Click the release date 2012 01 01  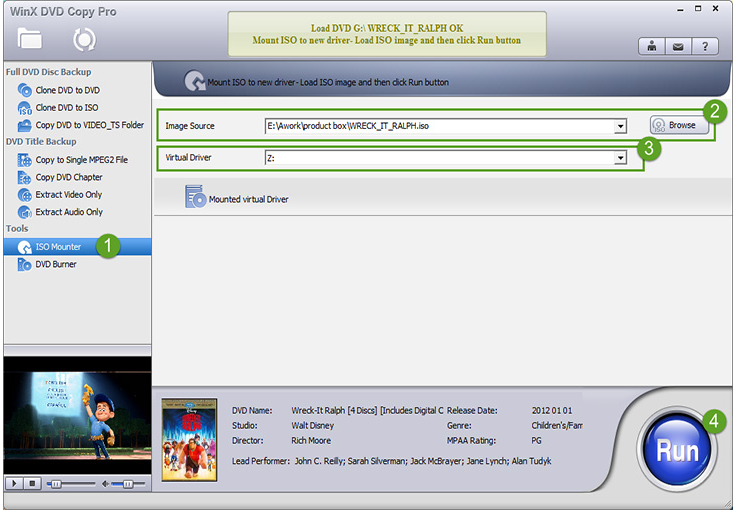[552, 410]
